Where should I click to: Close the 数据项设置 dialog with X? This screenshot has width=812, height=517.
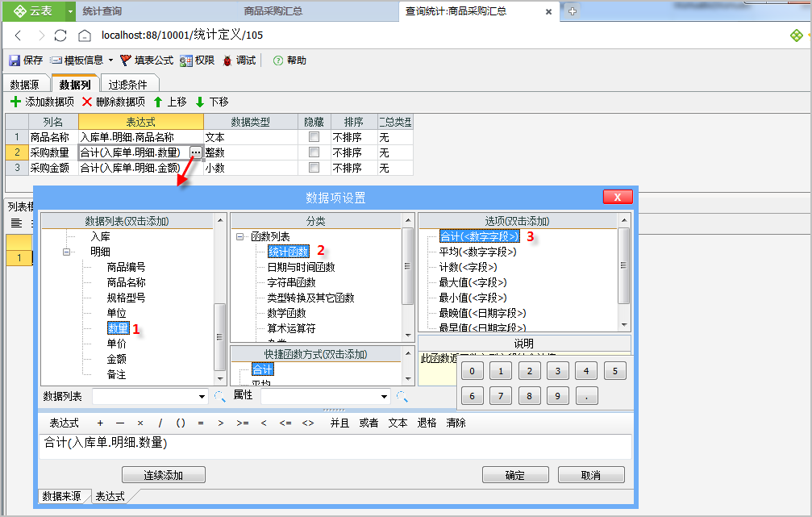618,197
